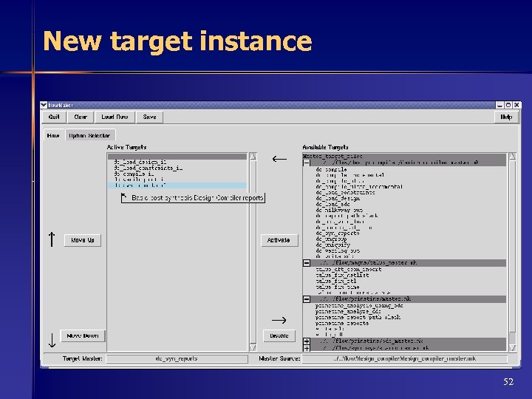Expand the primetime/sdc_master.mk group
Screen dimensions: 532x399
click(307, 341)
